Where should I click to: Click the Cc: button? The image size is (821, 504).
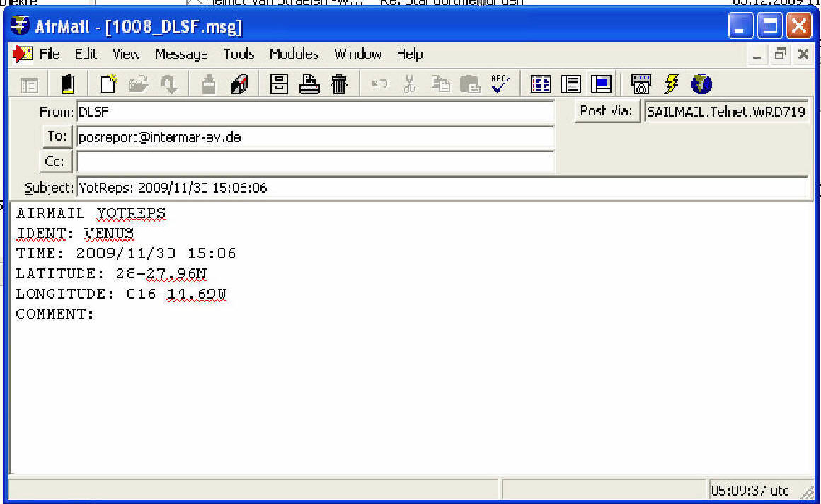point(55,161)
